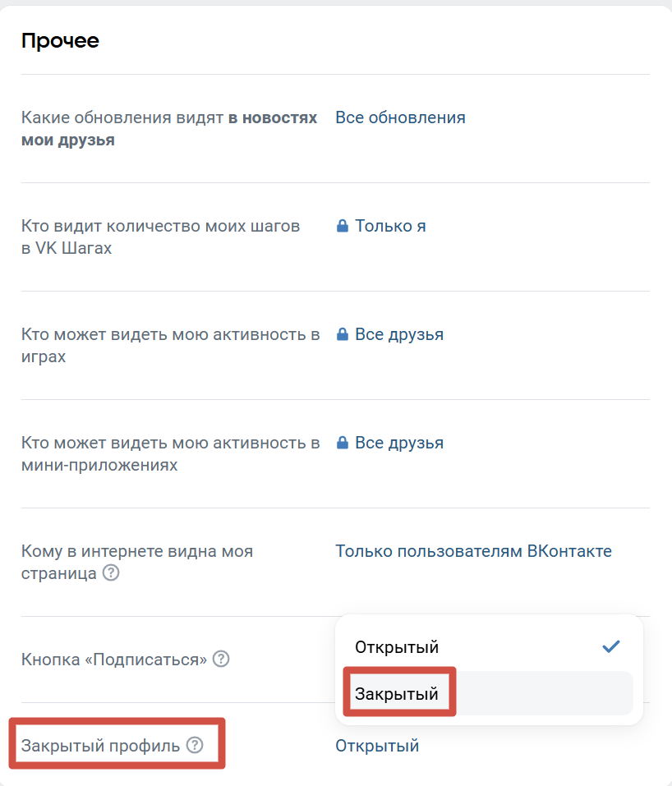Click the "Закрытый профиль" setting label
This screenshot has width=672, height=786.
click(x=100, y=746)
